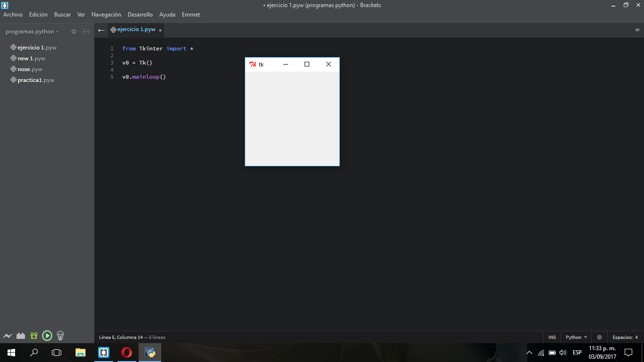Viewport: 644px width, 362px height.
Task: Click the Tk feather icon in tk window
Action: (253, 65)
